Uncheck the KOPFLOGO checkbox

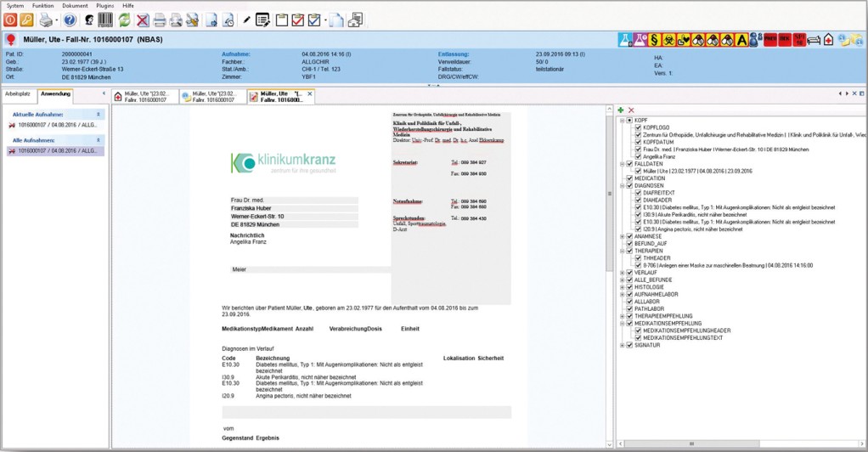(639, 127)
